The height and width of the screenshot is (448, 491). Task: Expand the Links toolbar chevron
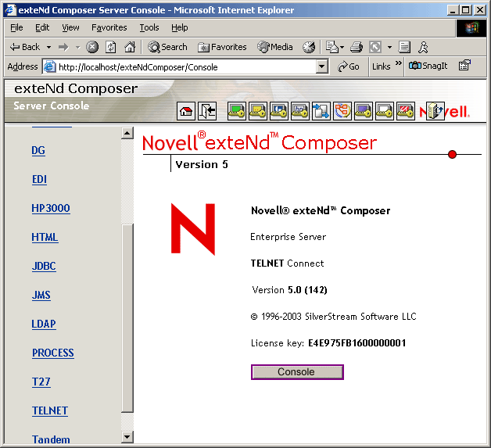(x=398, y=63)
